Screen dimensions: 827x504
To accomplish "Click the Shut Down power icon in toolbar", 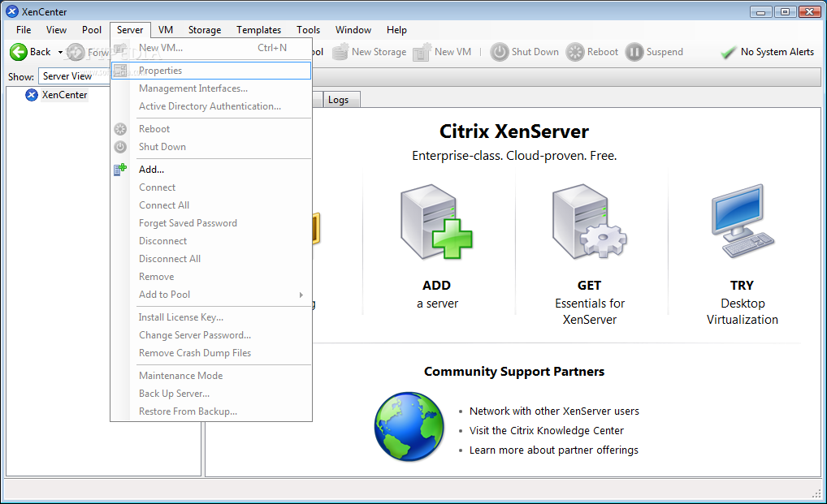I will tap(499, 52).
